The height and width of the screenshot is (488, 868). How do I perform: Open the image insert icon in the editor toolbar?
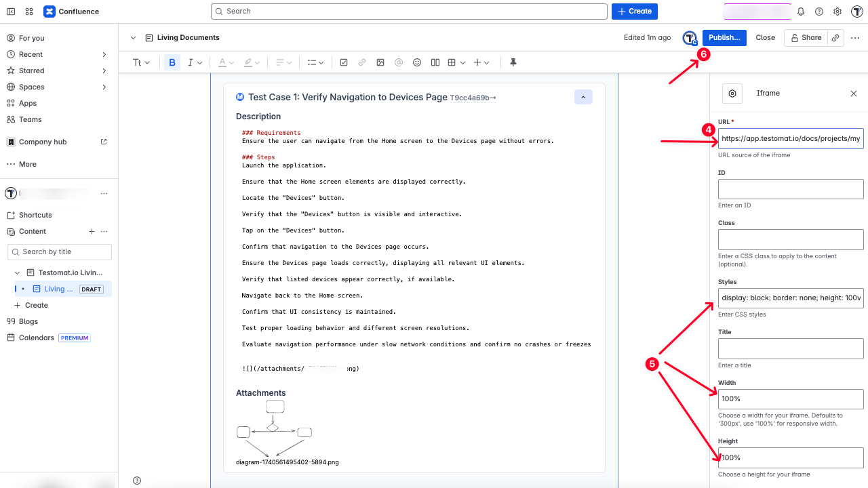tap(380, 62)
